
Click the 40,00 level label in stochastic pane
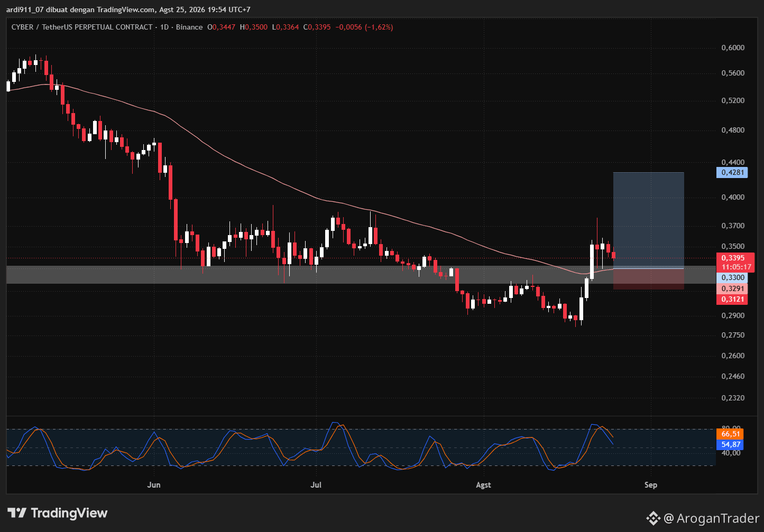coord(730,453)
